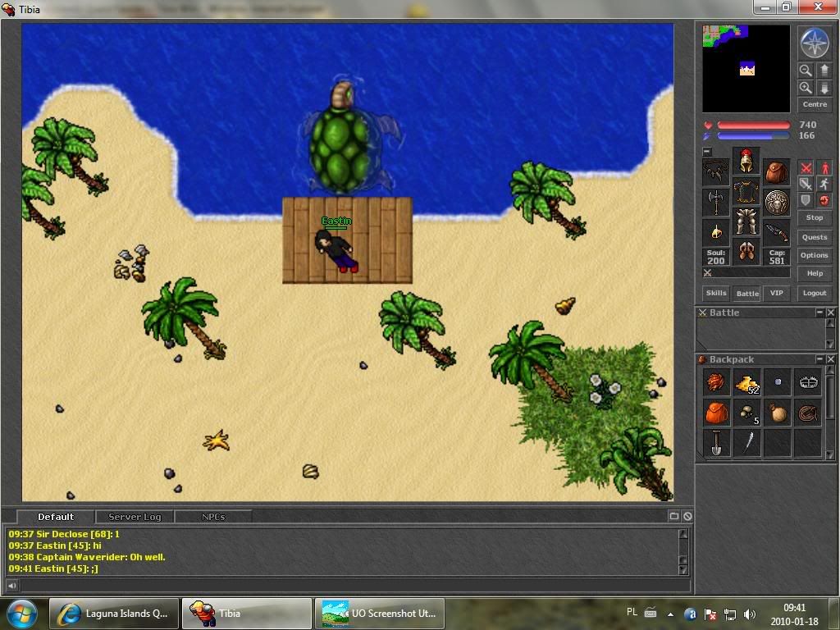Viewport: 840px width, 630px height.
Task: Toggle stand while fighting mode
Action: pyautogui.click(x=824, y=167)
